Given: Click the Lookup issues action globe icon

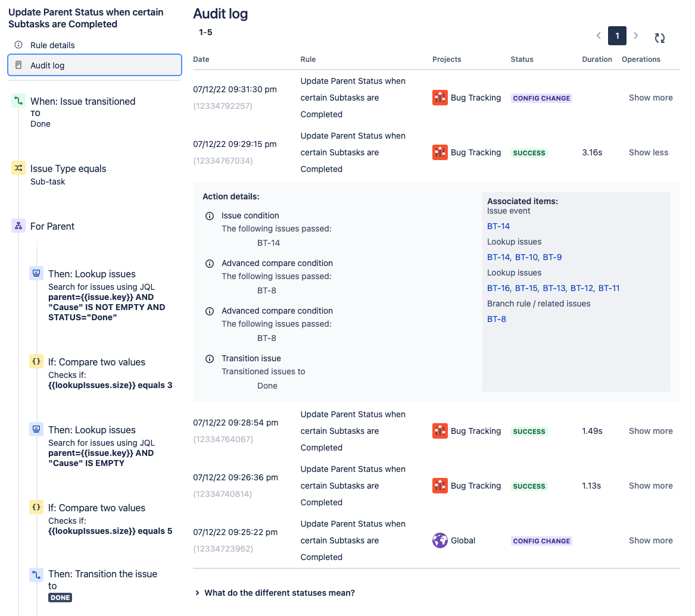Looking at the screenshot, I should 36,273.
